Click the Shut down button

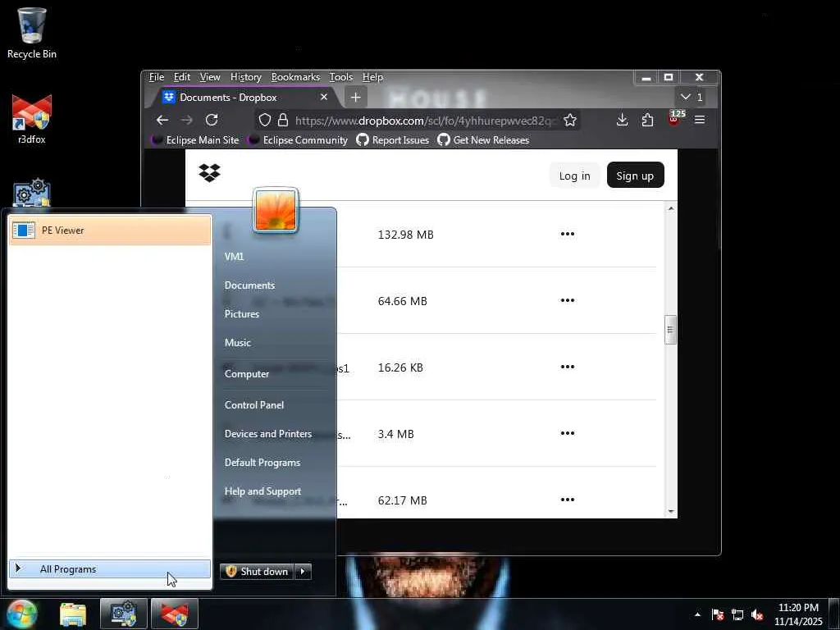[x=257, y=572]
